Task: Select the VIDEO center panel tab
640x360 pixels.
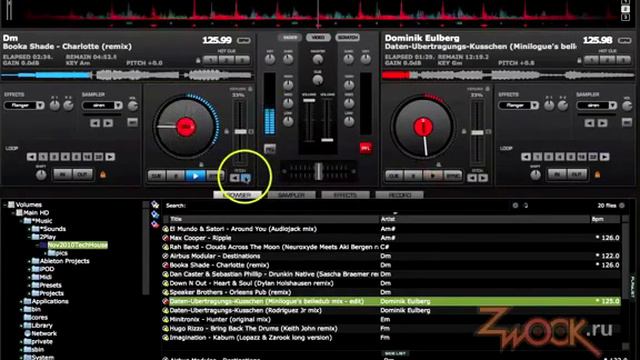Action: pyautogui.click(x=318, y=38)
